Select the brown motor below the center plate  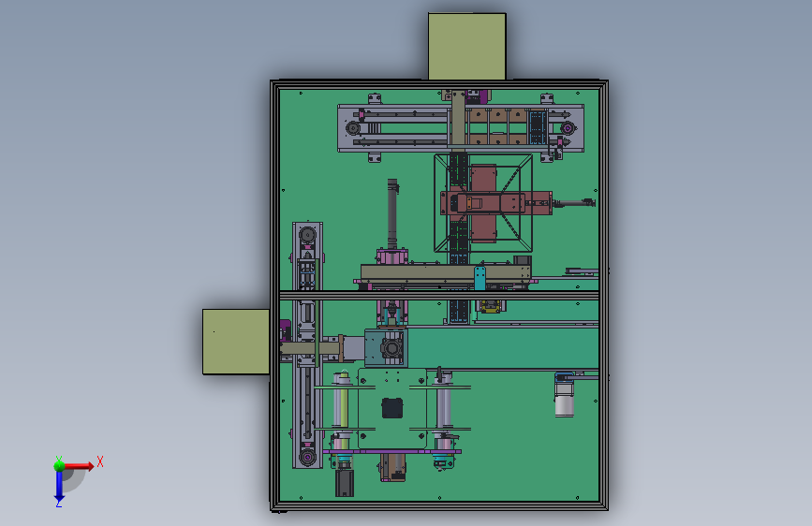pyautogui.click(x=392, y=467)
